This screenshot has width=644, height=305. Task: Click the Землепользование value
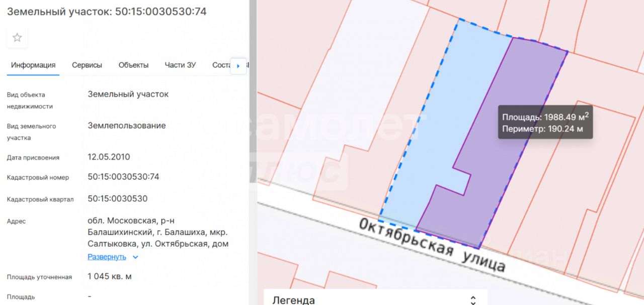point(127,126)
